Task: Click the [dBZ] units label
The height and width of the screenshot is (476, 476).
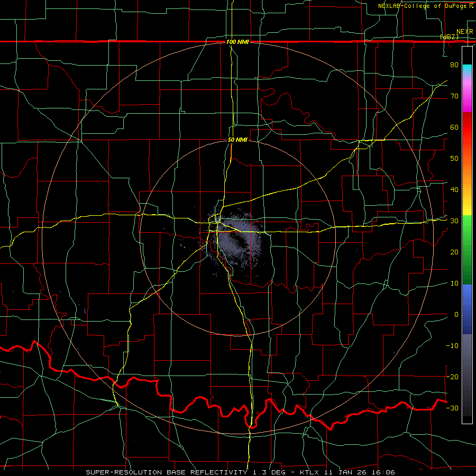Action: 449,36
